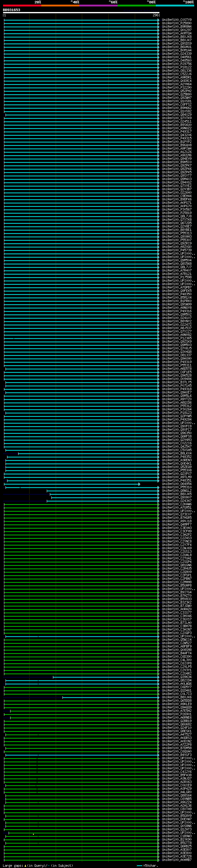Open hit UniRef100_Q01297

pyautogui.click(x=177, y=30)
